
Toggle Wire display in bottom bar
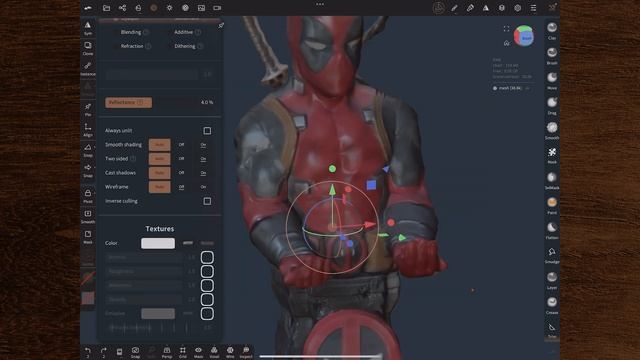[230, 353]
